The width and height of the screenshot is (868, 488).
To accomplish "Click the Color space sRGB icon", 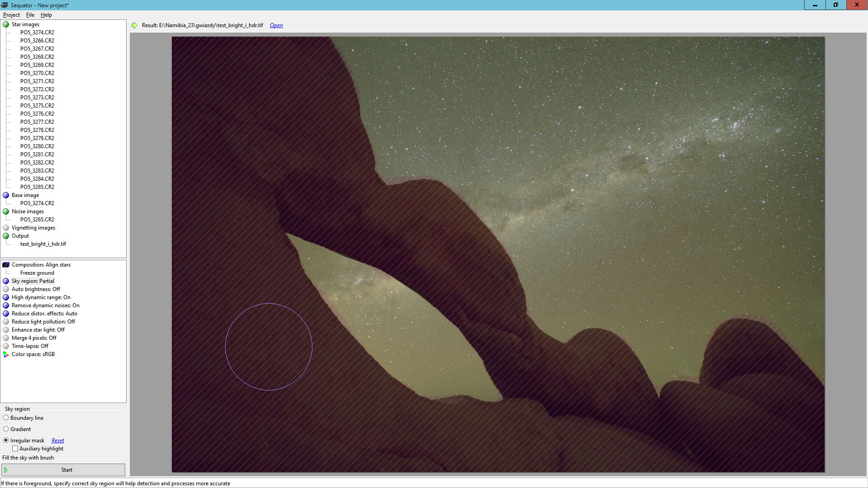I will click(x=6, y=354).
